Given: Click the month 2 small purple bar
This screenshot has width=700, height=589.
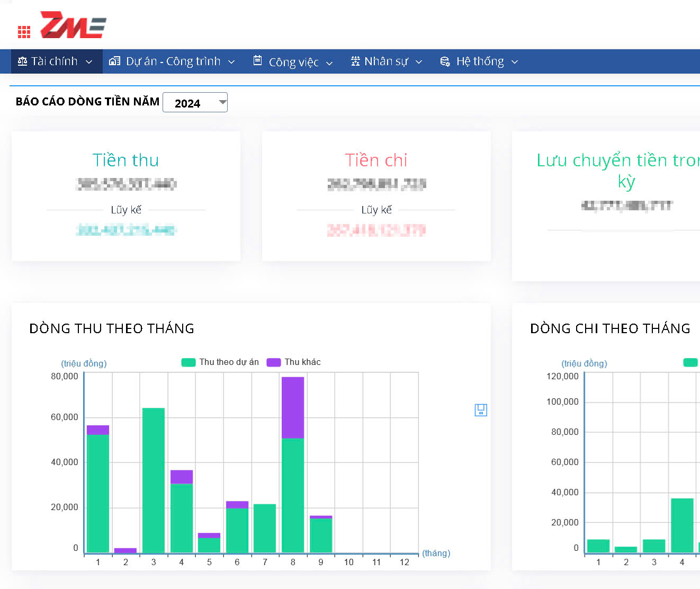Looking at the screenshot, I should (x=125, y=551).
